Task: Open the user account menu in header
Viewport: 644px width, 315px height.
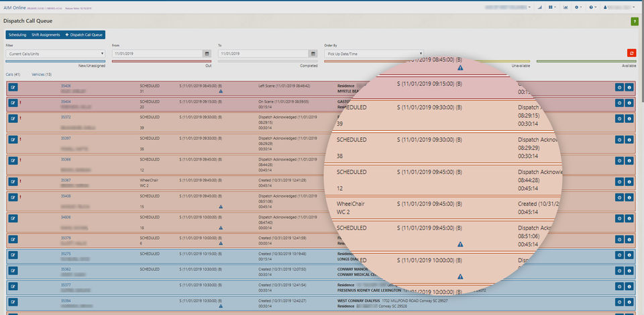Action: (619, 7)
